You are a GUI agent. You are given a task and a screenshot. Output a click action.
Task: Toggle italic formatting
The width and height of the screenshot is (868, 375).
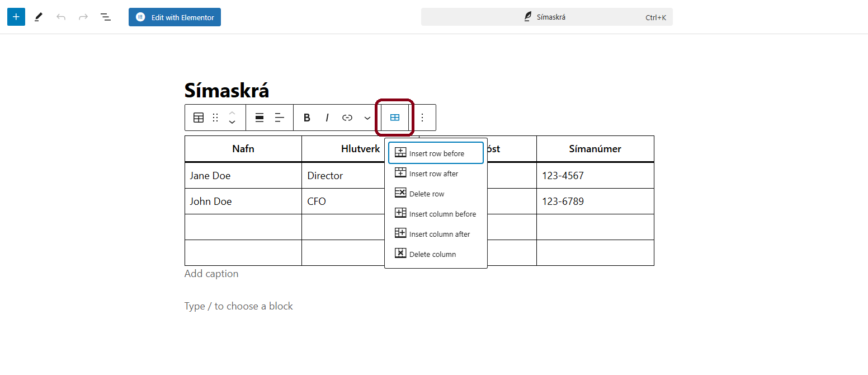327,118
